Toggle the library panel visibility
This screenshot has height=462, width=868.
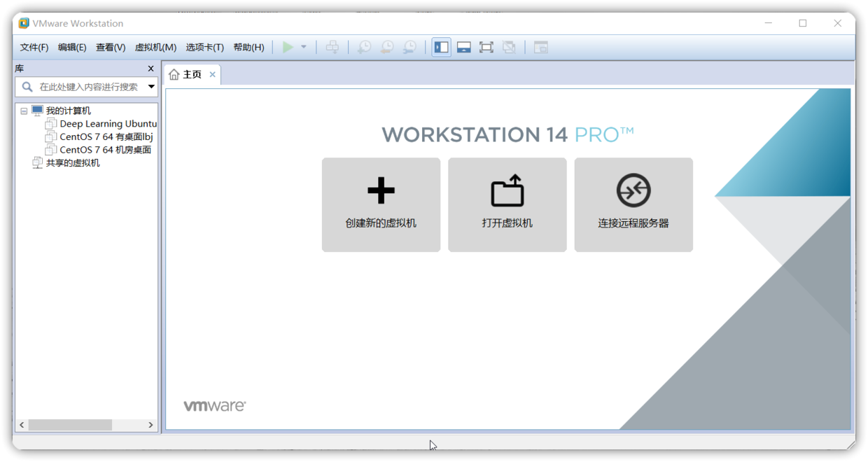[440, 47]
